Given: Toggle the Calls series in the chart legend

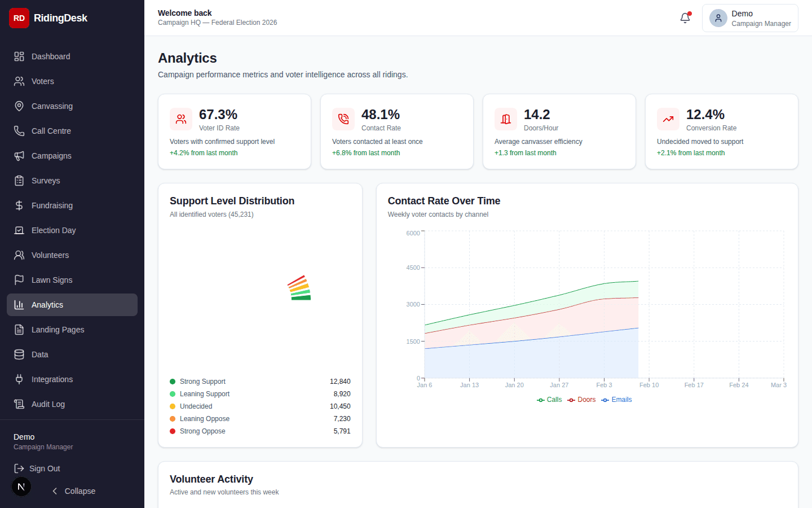Looking at the screenshot, I should (549, 400).
